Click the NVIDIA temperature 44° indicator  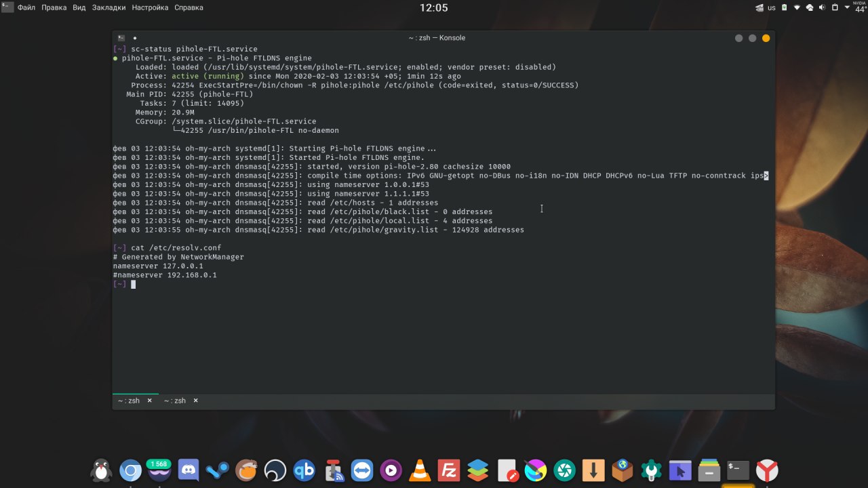click(x=861, y=7)
